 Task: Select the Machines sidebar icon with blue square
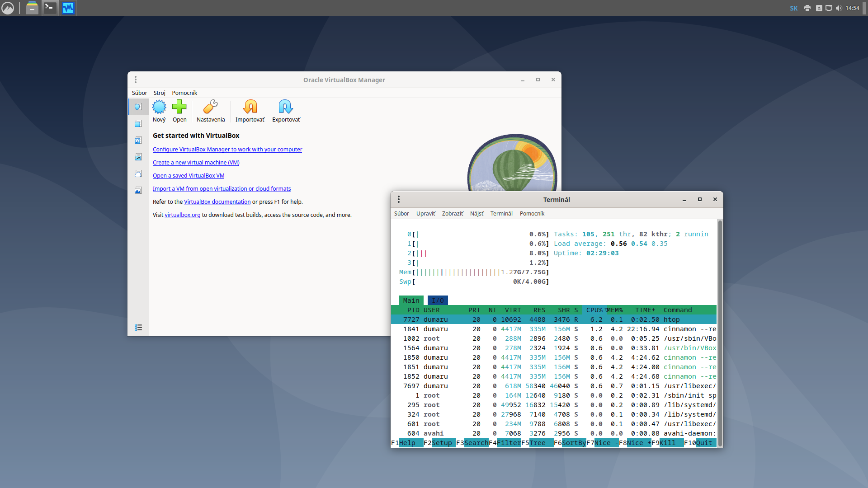138,123
